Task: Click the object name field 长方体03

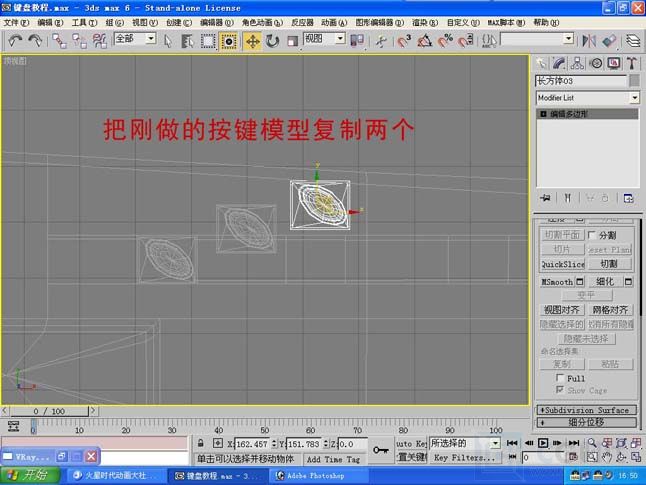Action: point(581,81)
